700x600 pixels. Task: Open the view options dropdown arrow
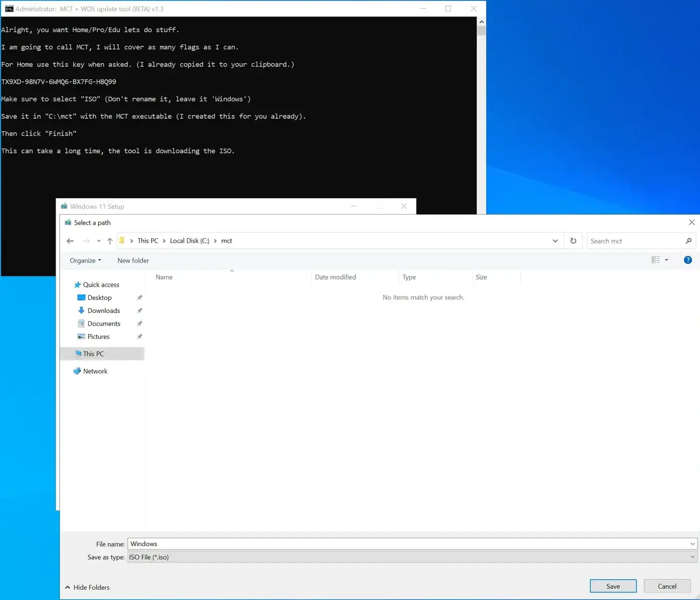click(x=667, y=260)
